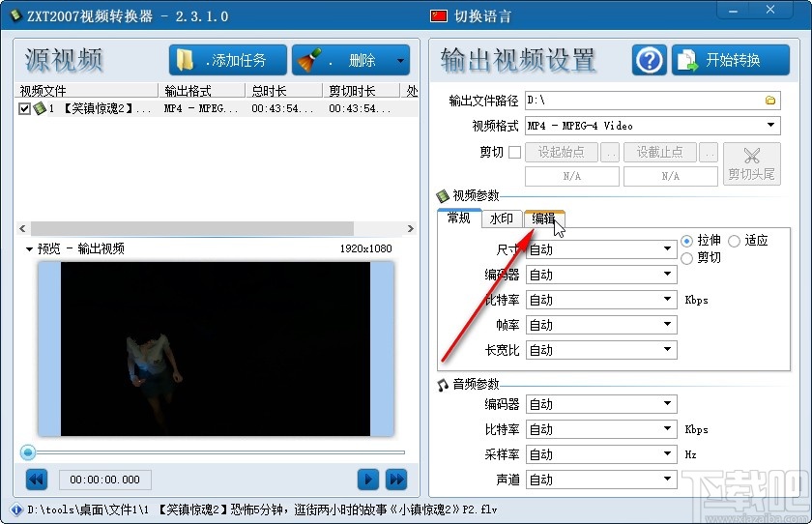Collapse the 预览 preview section triangle
Image resolution: width=812 pixels, height=524 pixels.
click(x=29, y=249)
